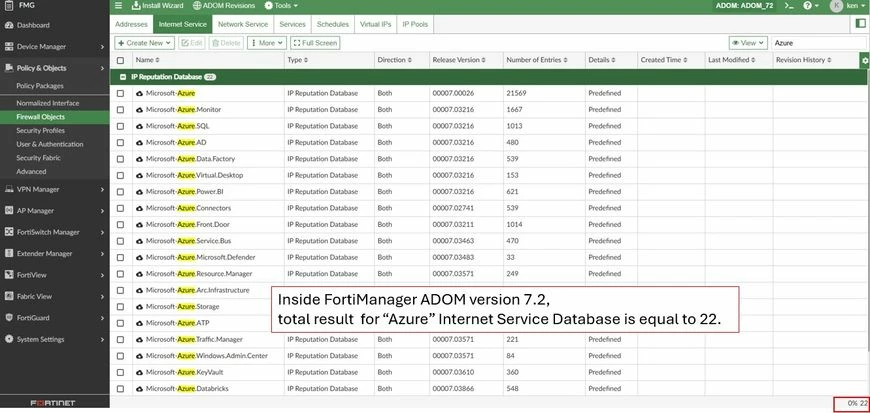Image resolution: width=870 pixels, height=413 pixels.
Task: Check the Microsoft-Azure.Virtual.Desktop row checkbox
Action: 120,175
